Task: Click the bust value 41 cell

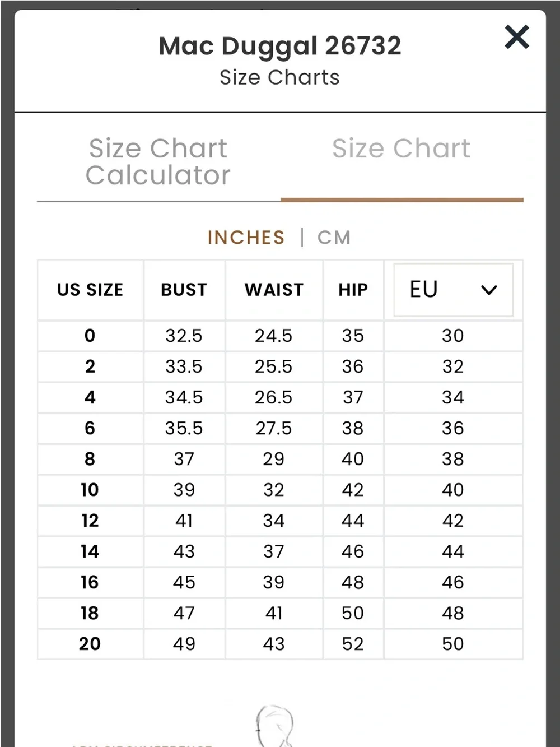Action: pyautogui.click(x=184, y=521)
